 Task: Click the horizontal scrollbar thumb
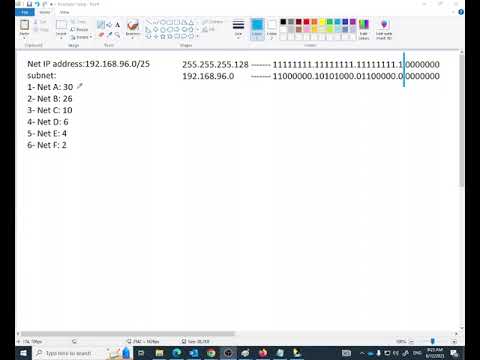(x=128, y=333)
